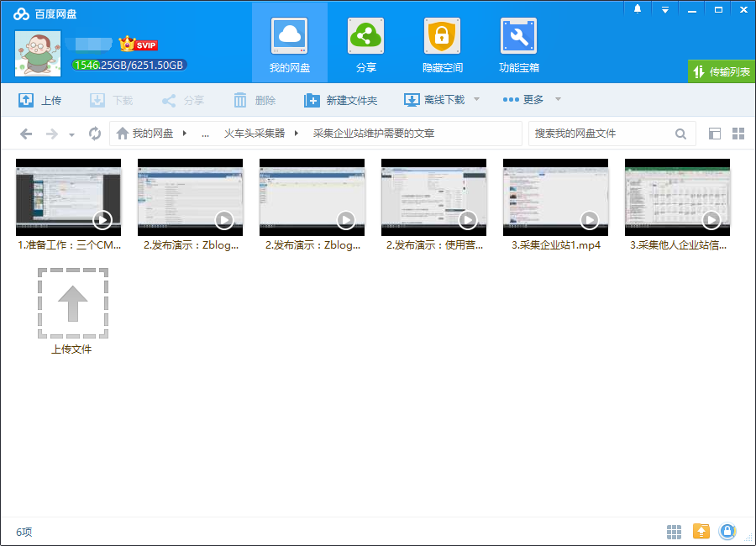Screen dimensions: 756x546
Task: Open the 传输列表 transfer list
Action: pyautogui.click(x=721, y=72)
